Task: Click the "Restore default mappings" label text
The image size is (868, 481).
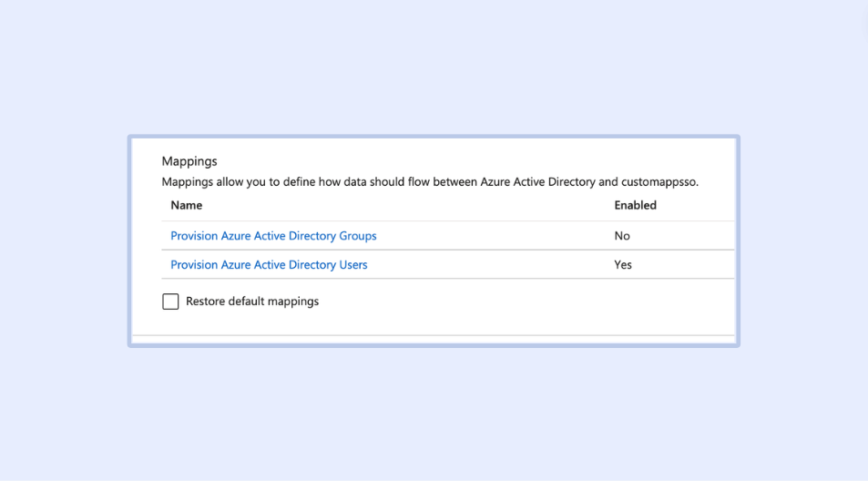Action: tap(252, 302)
